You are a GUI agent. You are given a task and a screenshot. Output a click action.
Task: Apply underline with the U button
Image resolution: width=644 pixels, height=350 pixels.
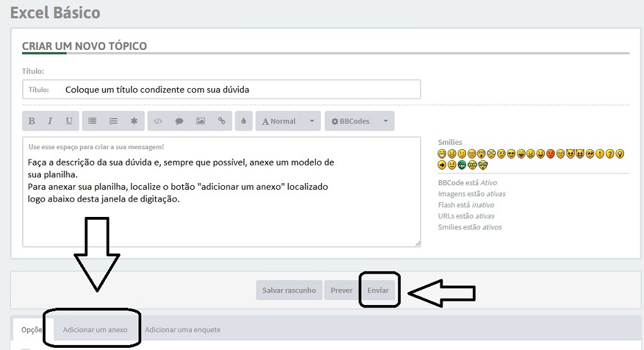pos(69,121)
